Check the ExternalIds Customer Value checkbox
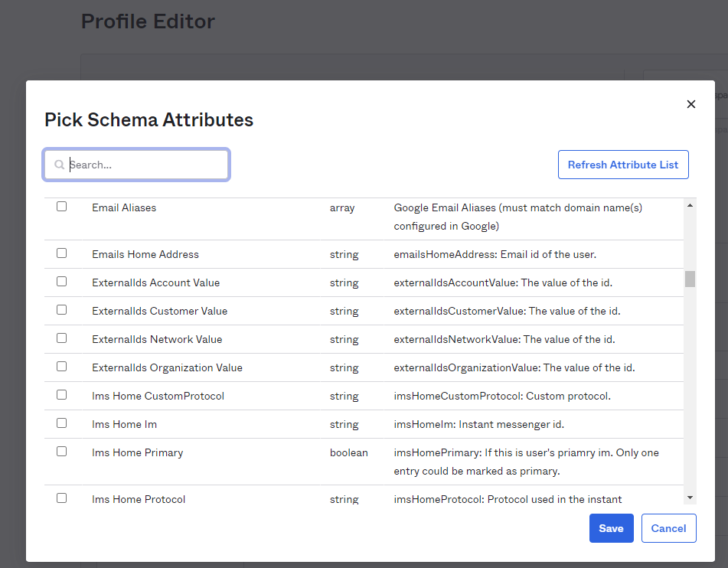Image resolution: width=728 pixels, height=568 pixels. tap(61, 310)
